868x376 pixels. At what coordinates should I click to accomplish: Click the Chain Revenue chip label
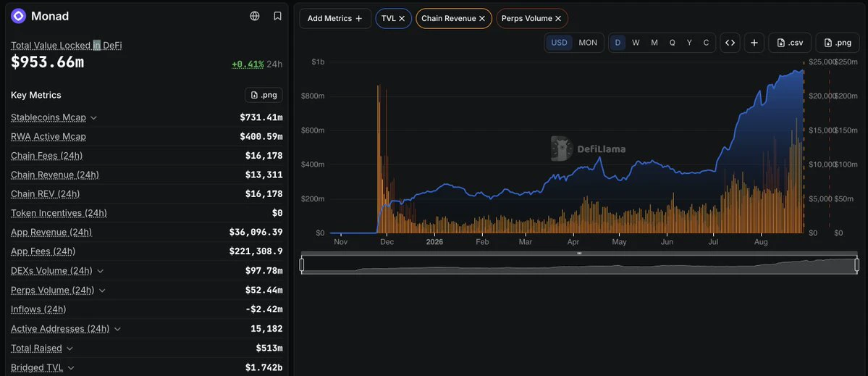[448, 18]
